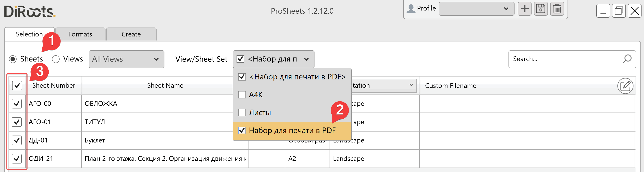Click the search magnifier icon

[627, 59]
